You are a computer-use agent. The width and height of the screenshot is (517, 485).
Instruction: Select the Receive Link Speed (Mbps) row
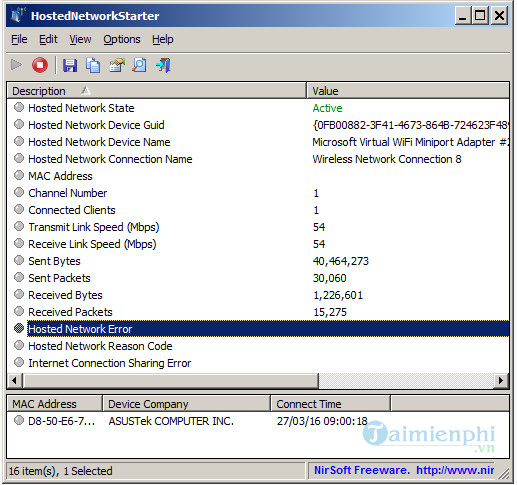point(258,244)
